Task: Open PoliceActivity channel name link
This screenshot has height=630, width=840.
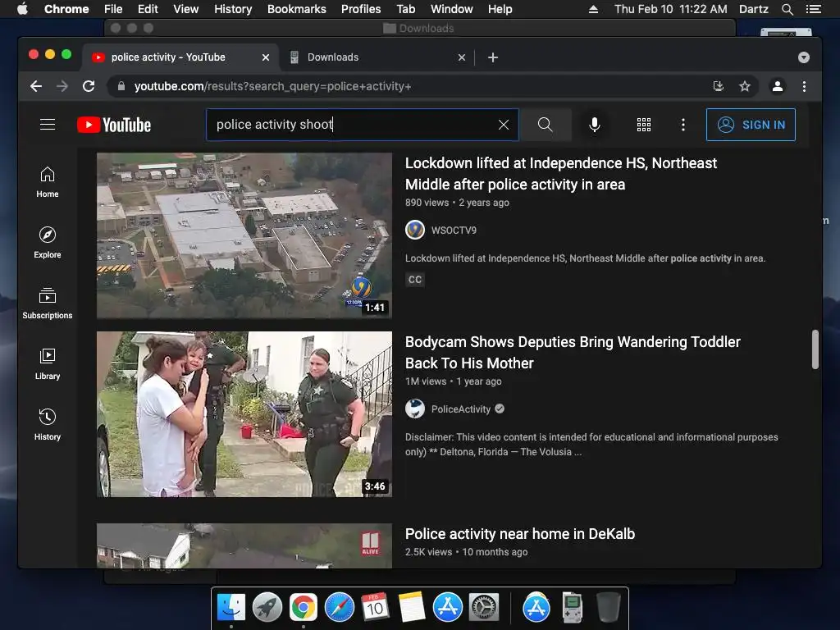Action: point(461,409)
